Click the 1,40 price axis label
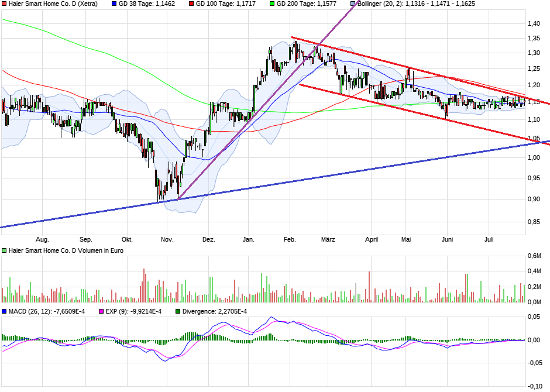Viewport: 550px width, 392px height. (533, 24)
